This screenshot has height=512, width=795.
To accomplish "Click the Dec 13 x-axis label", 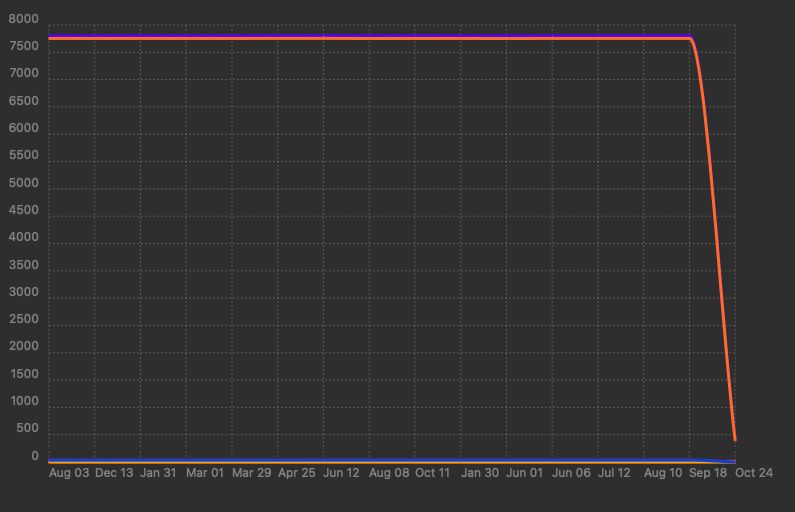I will [x=114, y=473].
